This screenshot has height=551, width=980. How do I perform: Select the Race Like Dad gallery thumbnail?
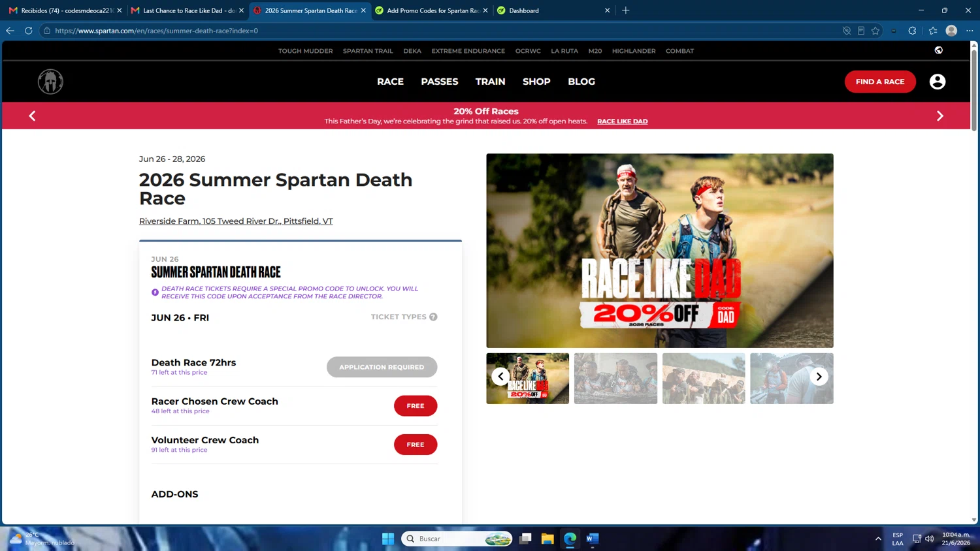click(528, 379)
